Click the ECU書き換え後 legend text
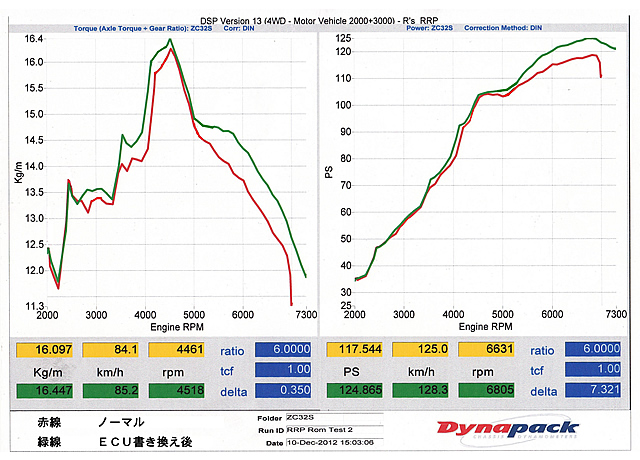This screenshot has width=640, height=460. point(146,442)
